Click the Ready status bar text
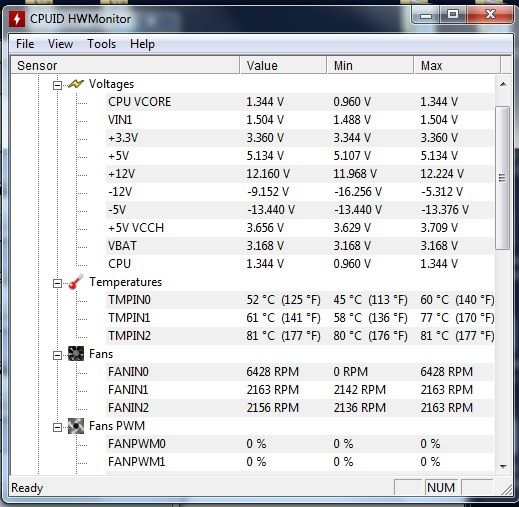This screenshot has width=519, height=507. click(27, 488)
